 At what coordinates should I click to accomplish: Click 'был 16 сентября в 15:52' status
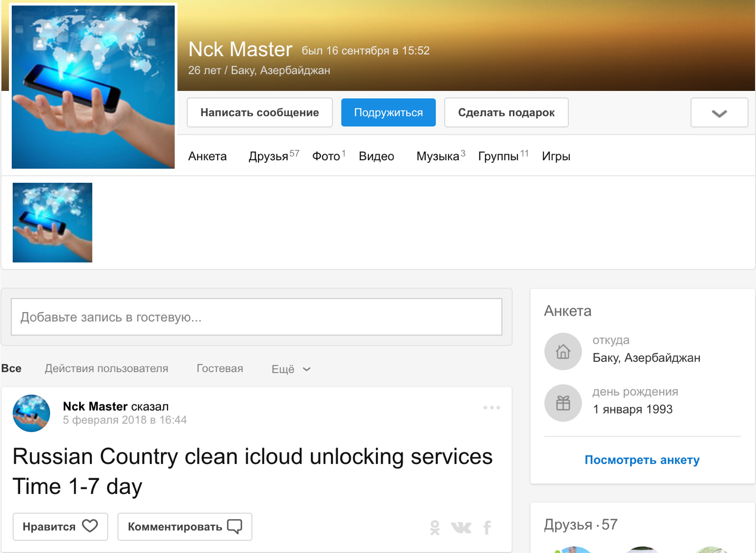pos(365,51)
